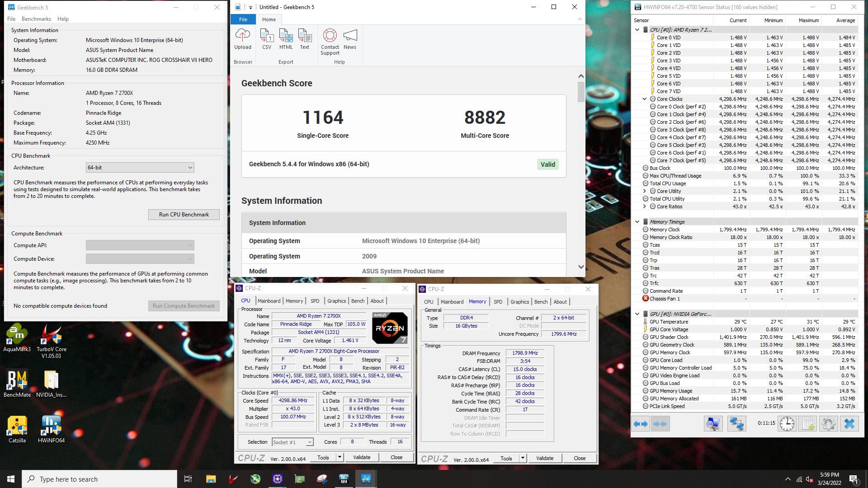Click the Upload icon in Geekbench ribbon
Image resolution: width=868 pixels, height=488 pixels.
[243, 39]
